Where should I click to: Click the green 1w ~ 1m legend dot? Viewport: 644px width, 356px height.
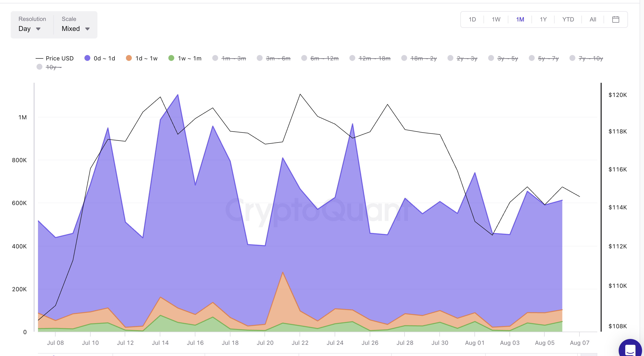pyautogui.click(x=171, y=58)
